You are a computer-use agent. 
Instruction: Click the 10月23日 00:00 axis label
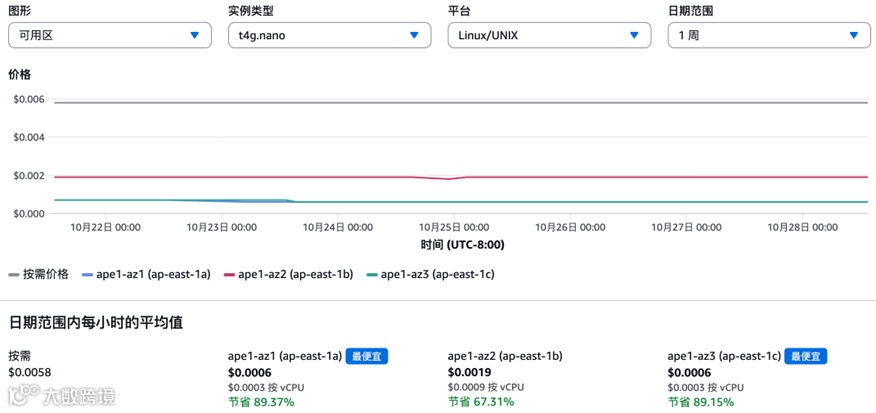coord(221,227)
